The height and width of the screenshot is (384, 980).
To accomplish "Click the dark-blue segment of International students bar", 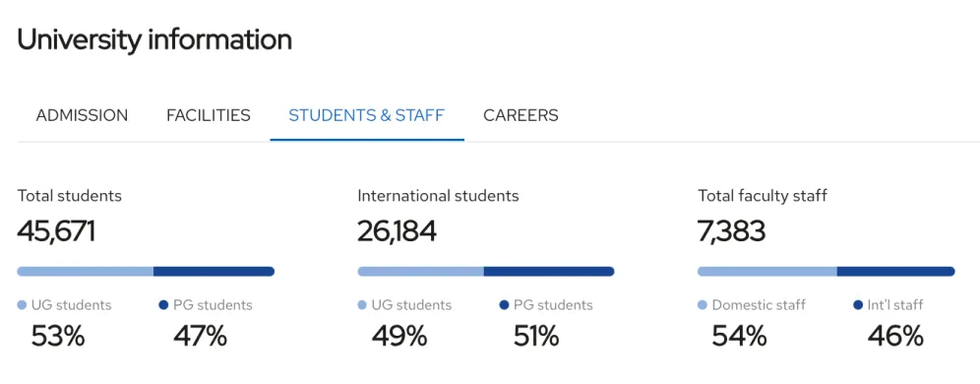I will tap(549, 272).
